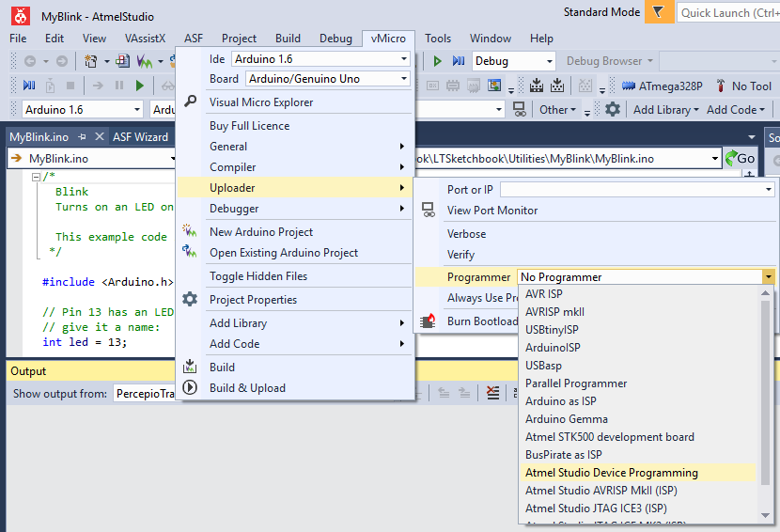Click the gear settings icon in vMicro toolbar
The width and height of the screenshot is (780, 532).
pos(613,109)
